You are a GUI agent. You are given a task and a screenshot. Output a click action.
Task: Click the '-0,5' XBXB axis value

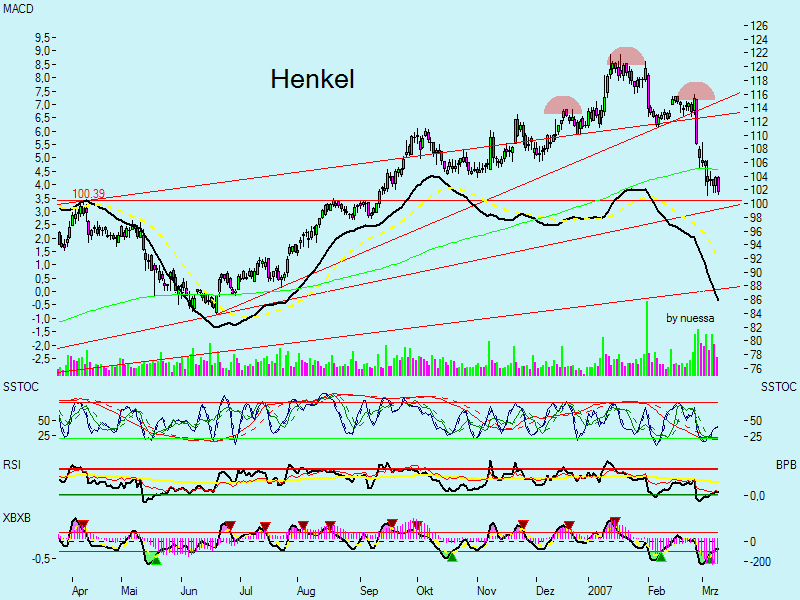[41, 559]
